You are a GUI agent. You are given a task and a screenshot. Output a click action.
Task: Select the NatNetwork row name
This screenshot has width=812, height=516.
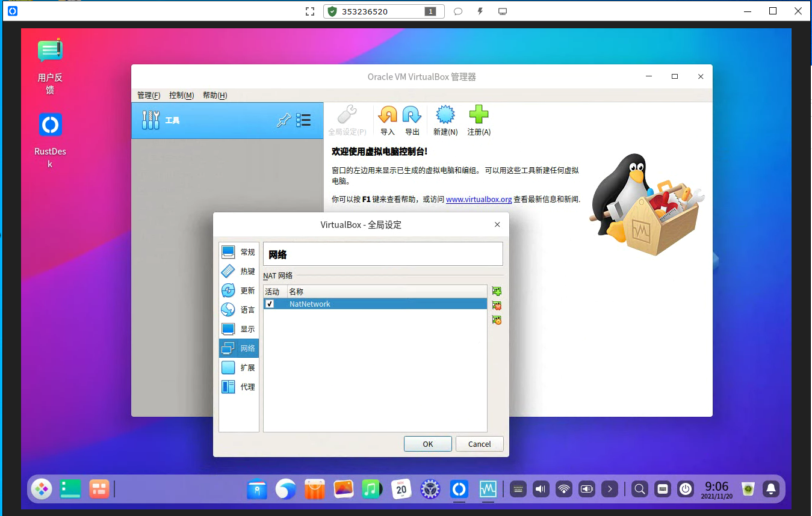click(310, 304)
